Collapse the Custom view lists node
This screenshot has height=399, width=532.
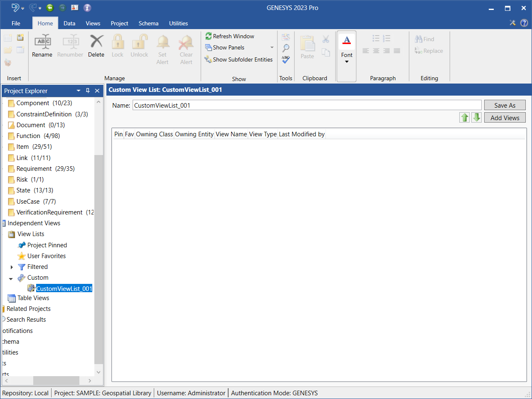coord(11,278)
